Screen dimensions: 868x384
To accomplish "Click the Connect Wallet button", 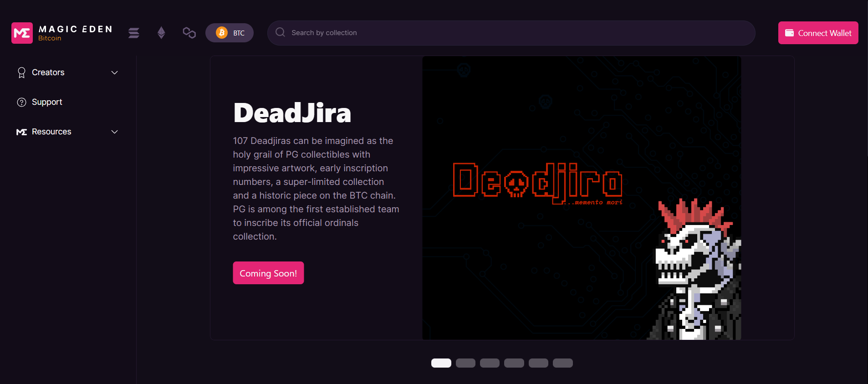I will (818, 33).
